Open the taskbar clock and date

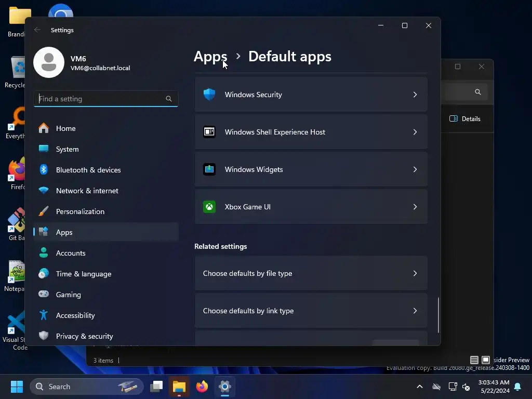[x=494, y=387]
